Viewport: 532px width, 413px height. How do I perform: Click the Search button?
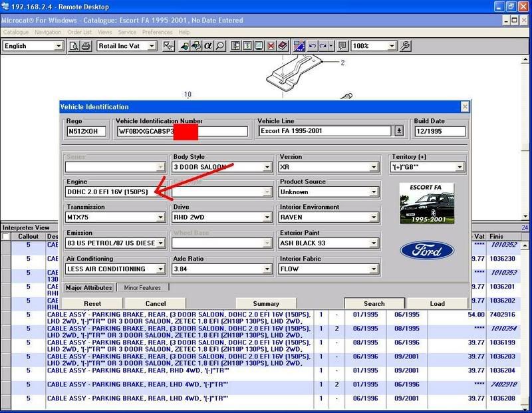click(x=374, y=303)
